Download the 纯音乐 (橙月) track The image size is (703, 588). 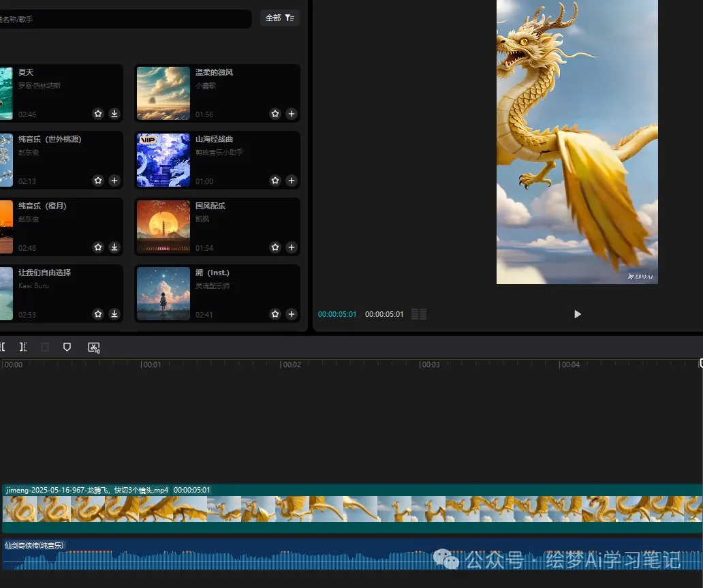[114, 247]
